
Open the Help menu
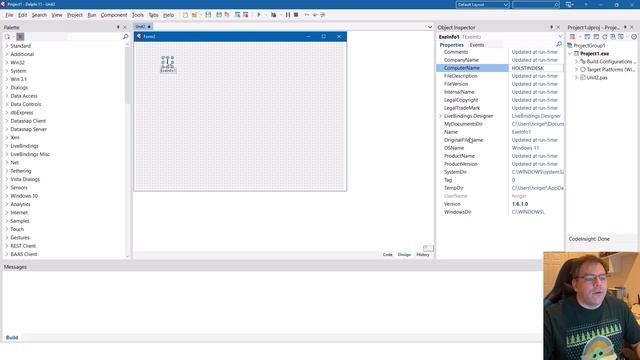coord(169,15)
